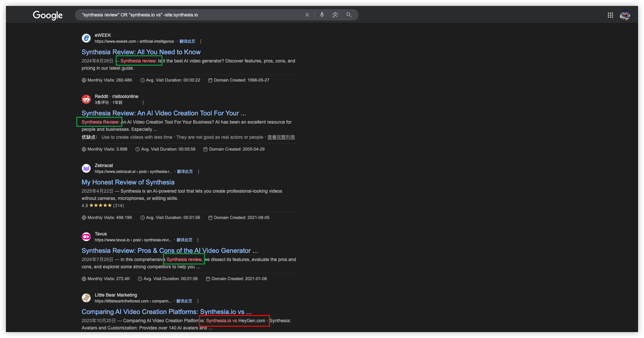Click the Reddit site favicon
Viewport: 644px width, 338px height.
[86, 99]
